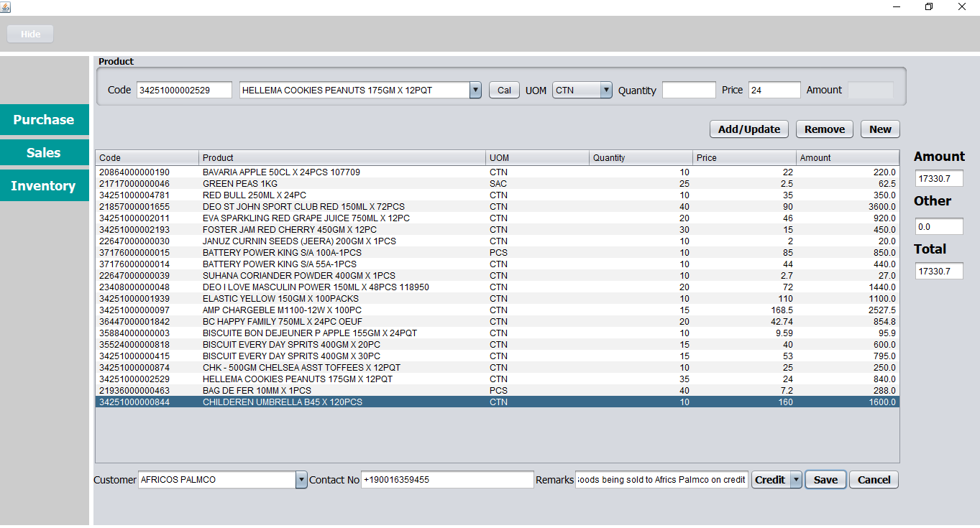
Task: Select the RED BULL 250ML X 24PC row
Action: pyautogui.click(x=498, y=195)
